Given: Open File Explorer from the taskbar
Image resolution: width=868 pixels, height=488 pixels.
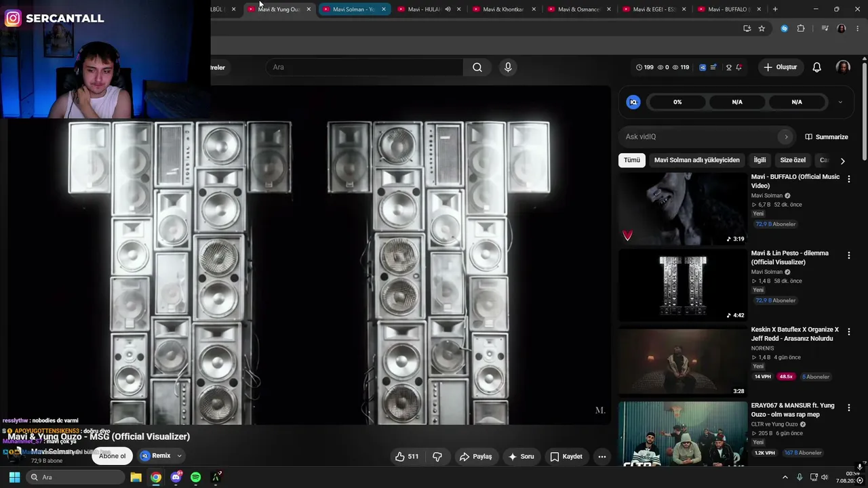Looking at the screenshot, I should click(136, 477).
